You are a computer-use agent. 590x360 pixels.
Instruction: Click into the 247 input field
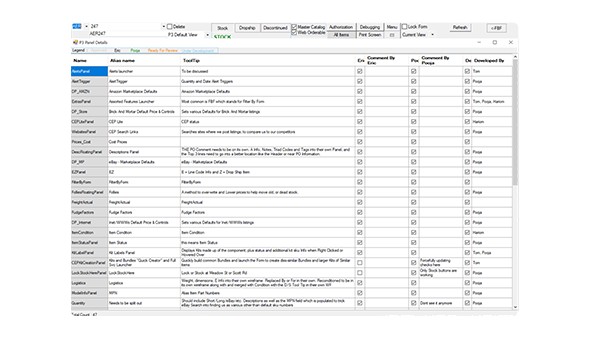pos(125,26)
